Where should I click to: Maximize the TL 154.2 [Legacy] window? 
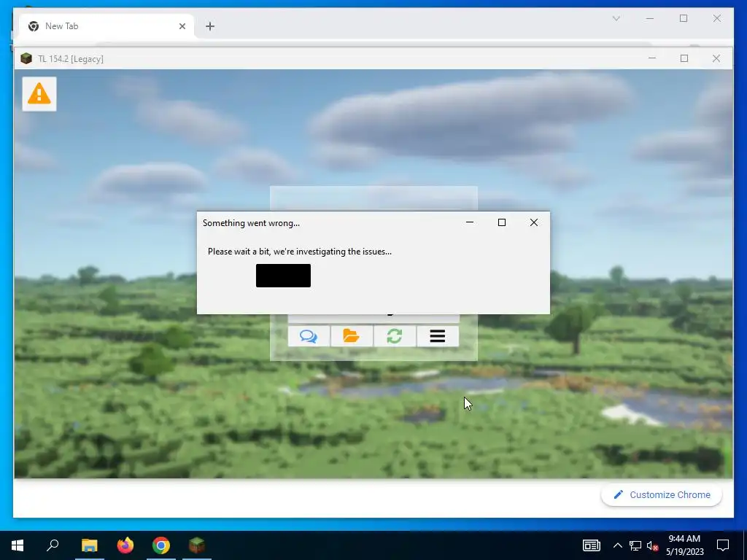pyautogui.click(x=684, y=58)
